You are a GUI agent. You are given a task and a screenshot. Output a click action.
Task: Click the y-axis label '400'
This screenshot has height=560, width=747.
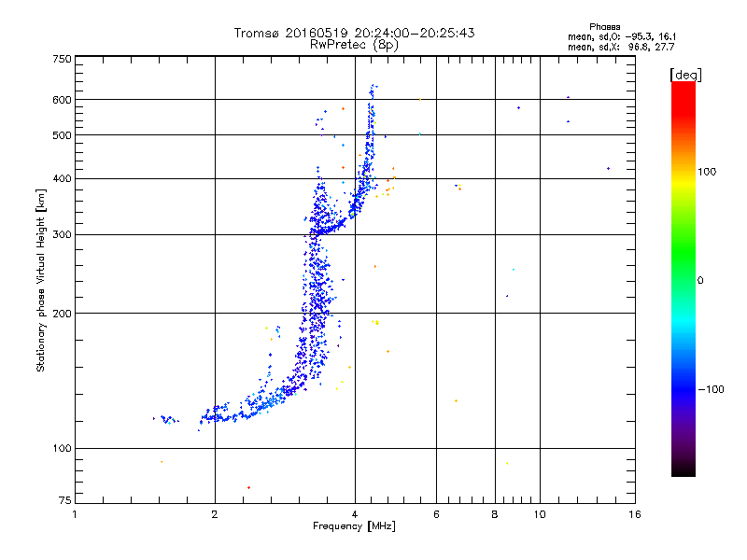click(x=62, y=178)
